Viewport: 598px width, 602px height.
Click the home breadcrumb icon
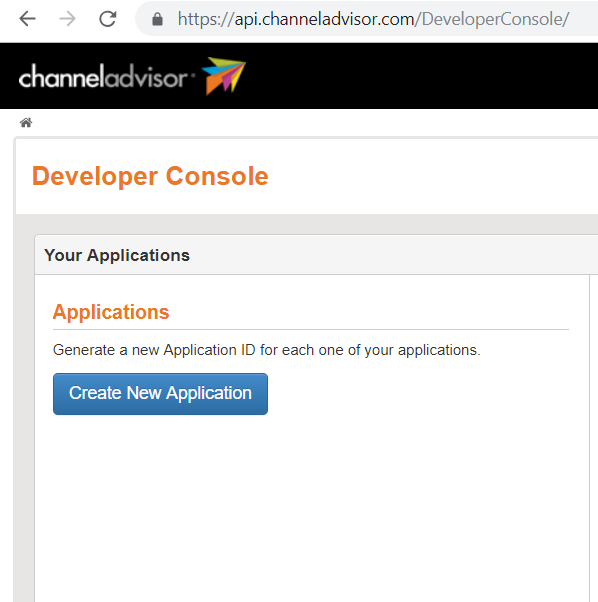click(x=26, y=122)
